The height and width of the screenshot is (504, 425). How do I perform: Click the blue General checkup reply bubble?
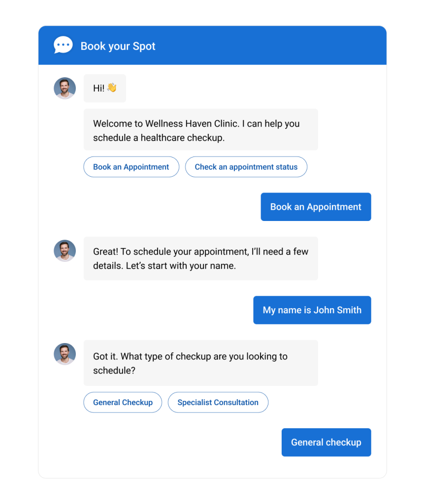[326, 442]
